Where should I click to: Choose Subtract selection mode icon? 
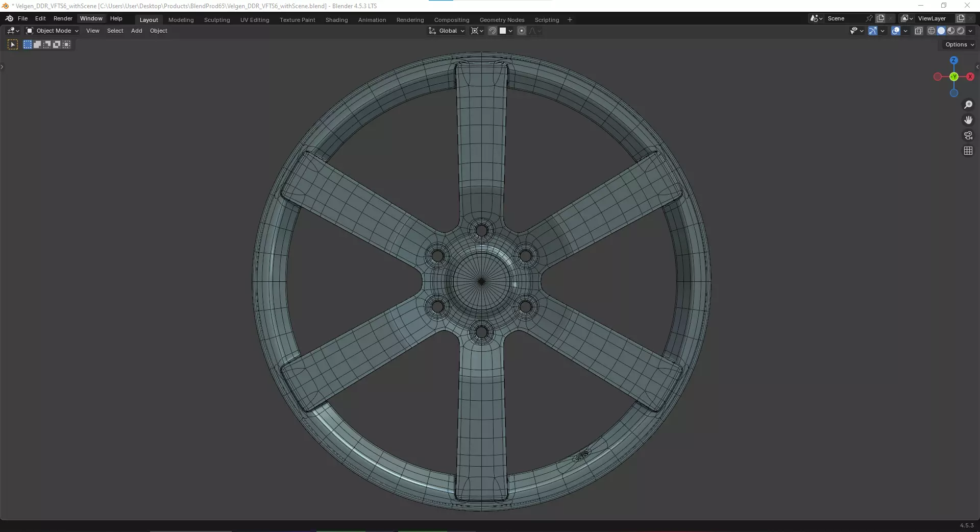coord(47,44)
